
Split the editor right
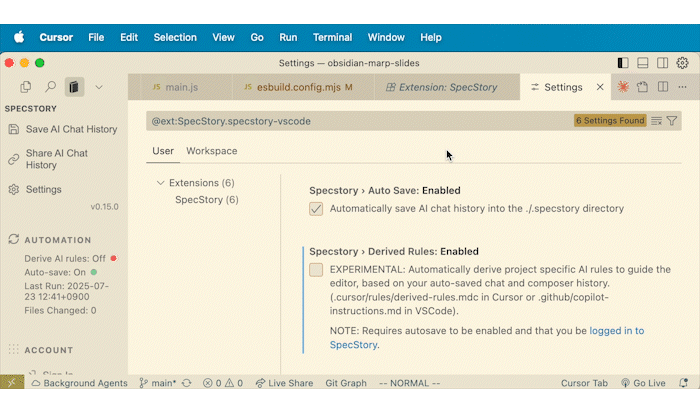[x=663, y=87]
